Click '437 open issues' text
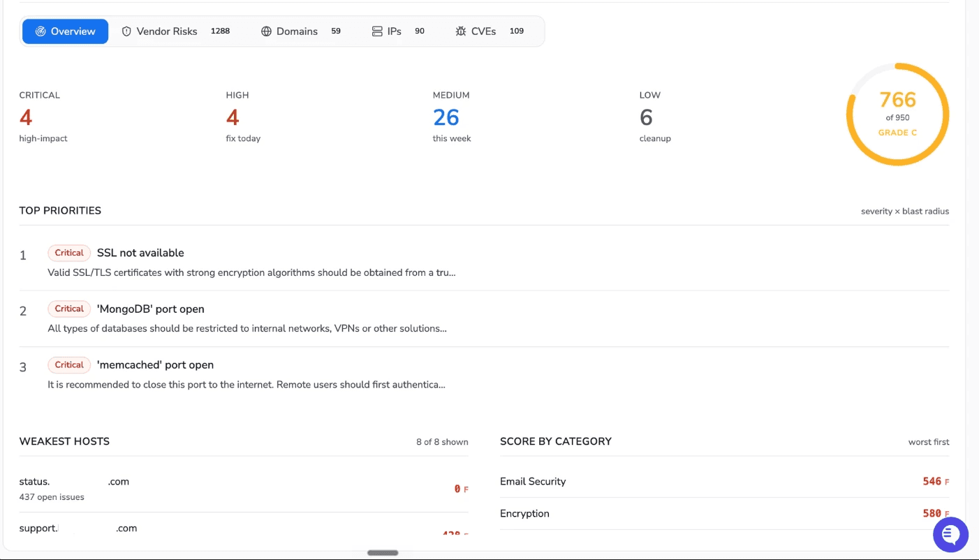 [x=52, y=498]
